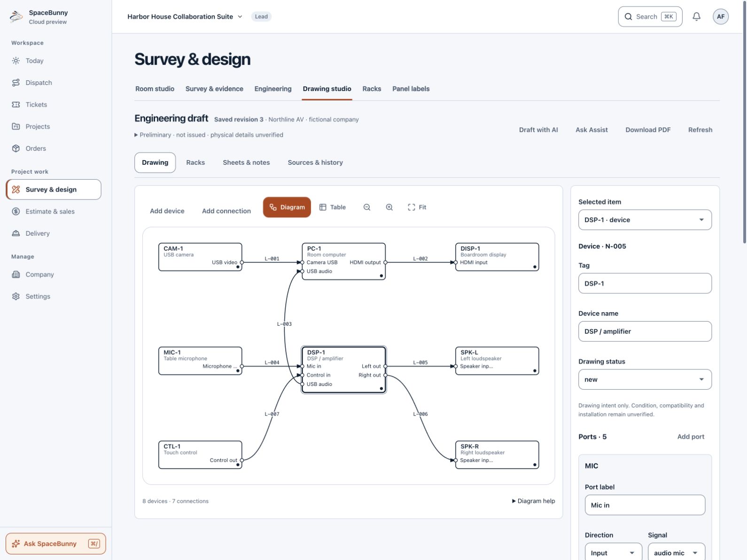Image resolution: width=747 pixels, height=560 pixels.
Task: Open the Harbor House project switcher
Action: 185,16
